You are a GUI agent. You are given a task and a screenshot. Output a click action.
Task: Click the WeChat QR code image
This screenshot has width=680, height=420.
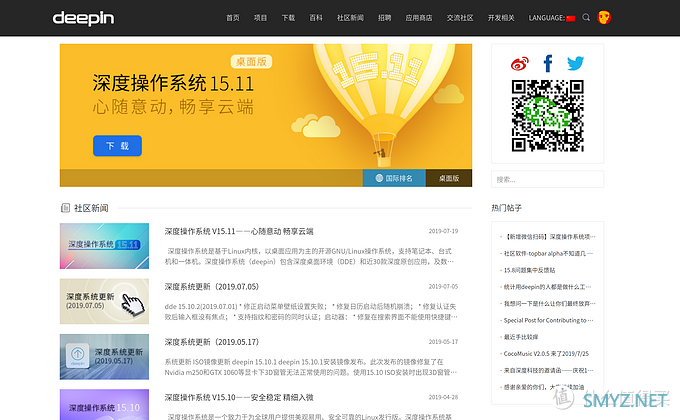coord(547,115)
